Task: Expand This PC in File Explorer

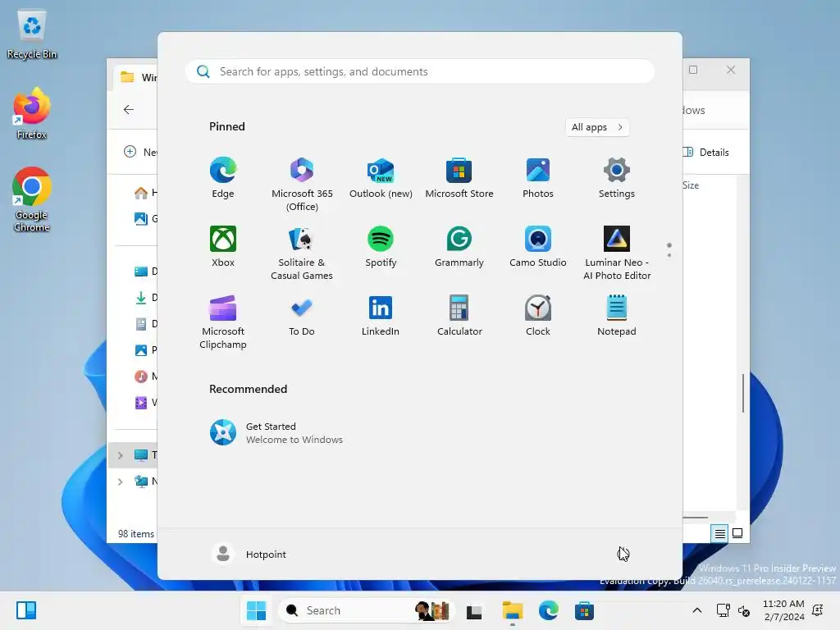Action: click(x=120, y=454)
